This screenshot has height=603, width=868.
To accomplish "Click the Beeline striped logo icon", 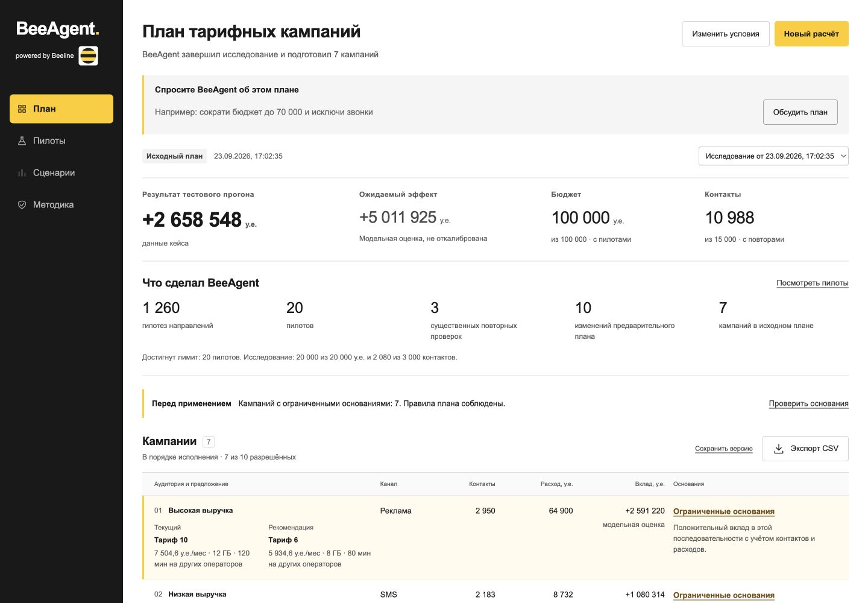I will [x=88, y=55].
